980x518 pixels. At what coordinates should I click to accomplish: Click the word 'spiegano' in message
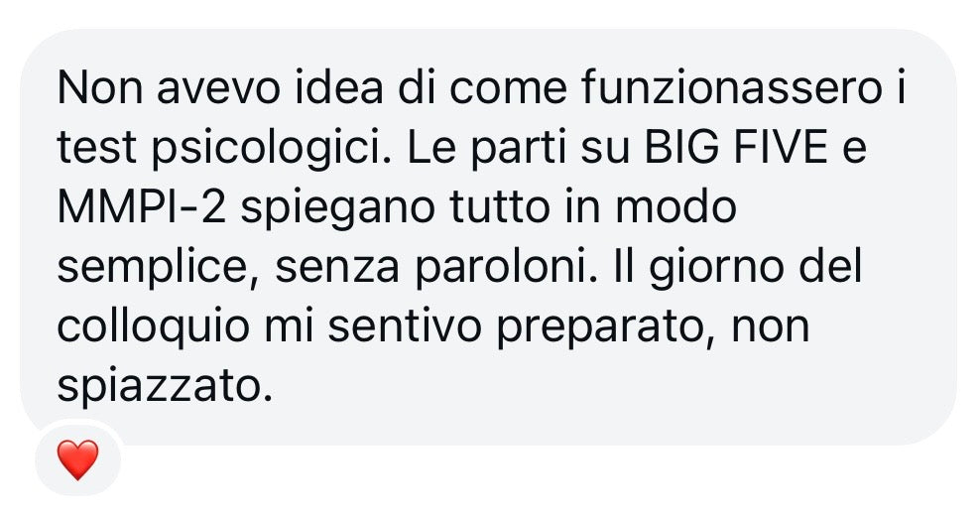tap(337, 209)
